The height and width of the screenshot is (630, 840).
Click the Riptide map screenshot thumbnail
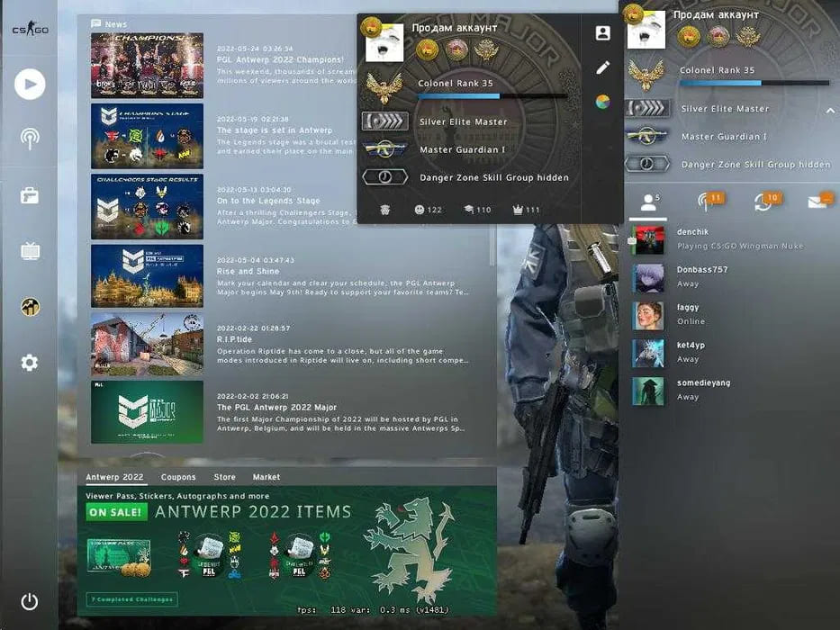pos(148,345)
